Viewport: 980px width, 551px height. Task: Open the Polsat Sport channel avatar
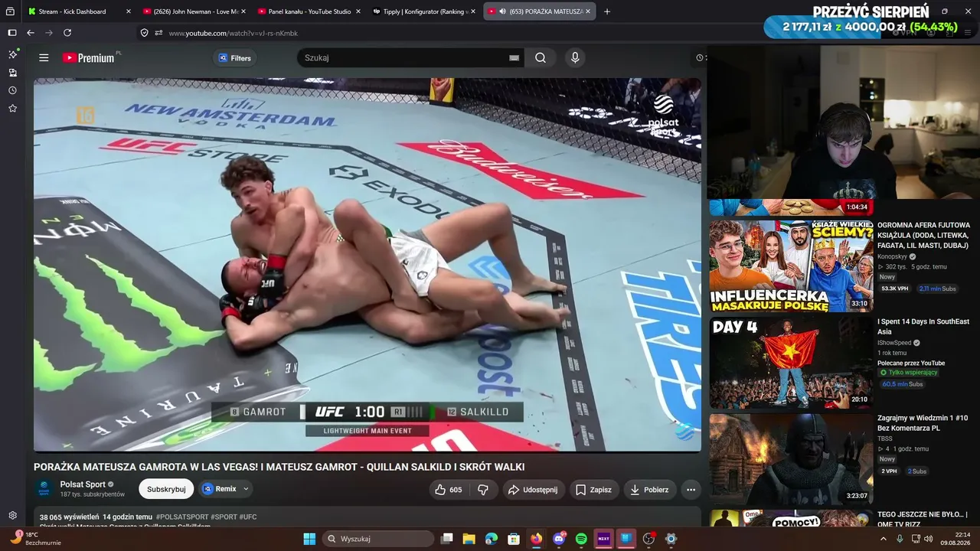[44, 489]
